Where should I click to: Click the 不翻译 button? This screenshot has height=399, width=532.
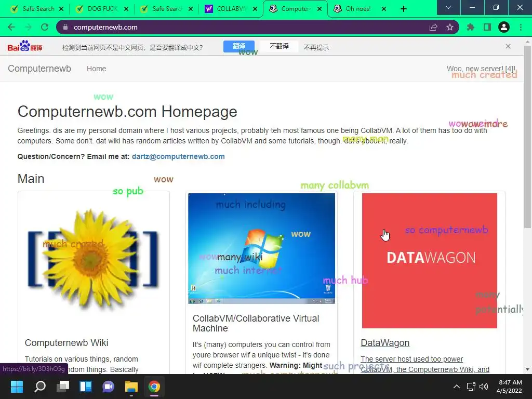279,46
